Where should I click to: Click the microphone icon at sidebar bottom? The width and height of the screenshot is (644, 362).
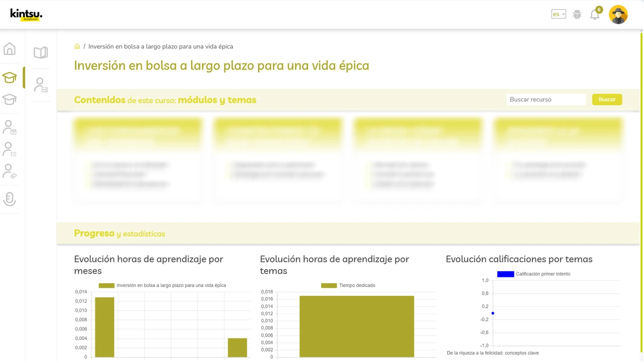(9, 199)
